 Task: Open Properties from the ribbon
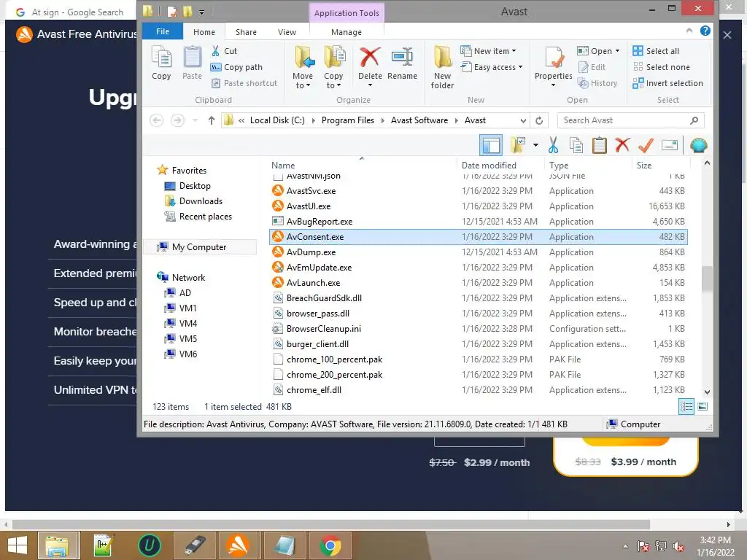[x=553, y=66]
